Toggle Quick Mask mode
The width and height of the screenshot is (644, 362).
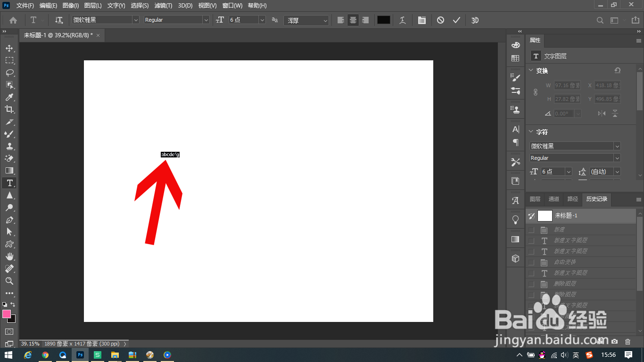(x=9, y=332)
